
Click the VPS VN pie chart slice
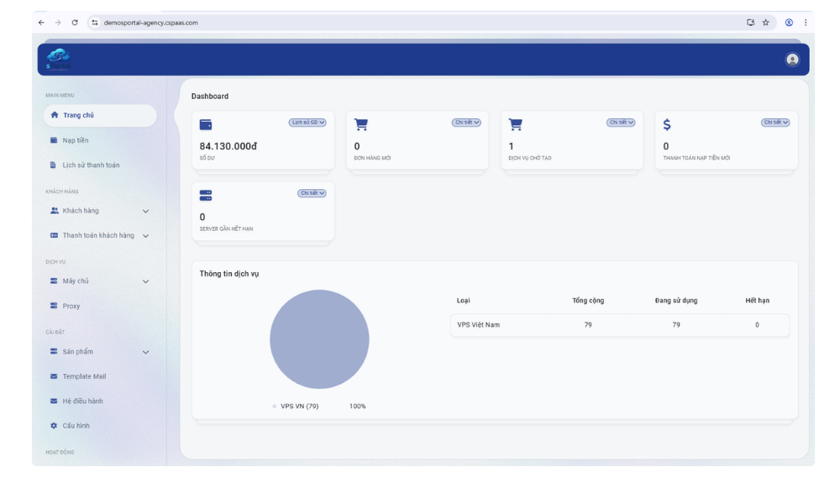tap(319, 339)
